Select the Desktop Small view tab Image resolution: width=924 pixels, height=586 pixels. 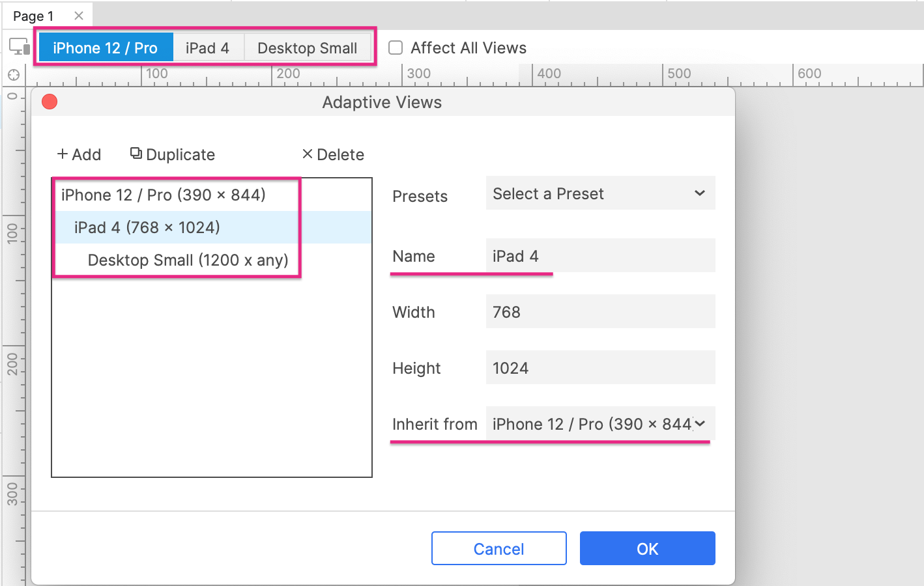(x=307, y=48)
